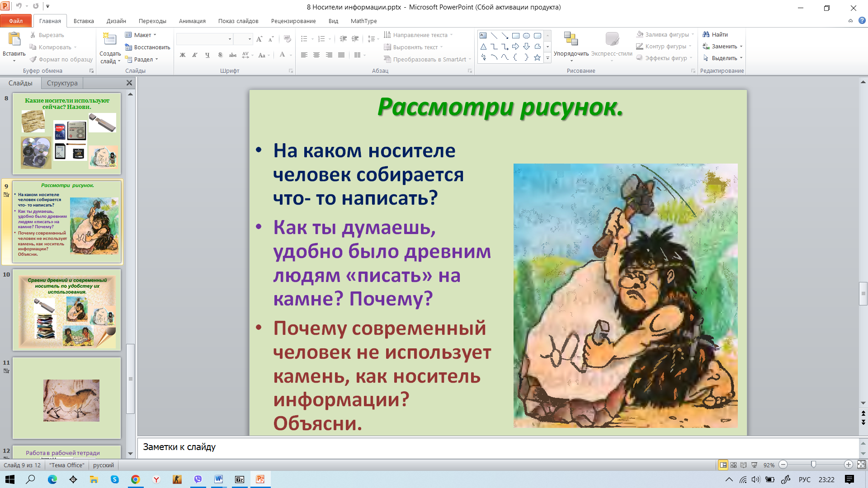This screenshot has height=488, width=868.
Task: Select the star shape in gallery
Action: click(x=537, y=57)
